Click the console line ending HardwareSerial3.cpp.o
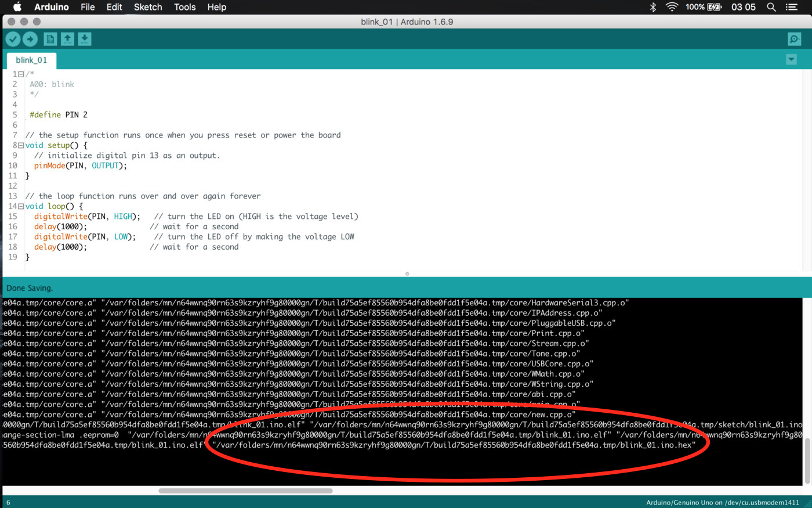The image size is (812, 508). [x=316, y=303]
